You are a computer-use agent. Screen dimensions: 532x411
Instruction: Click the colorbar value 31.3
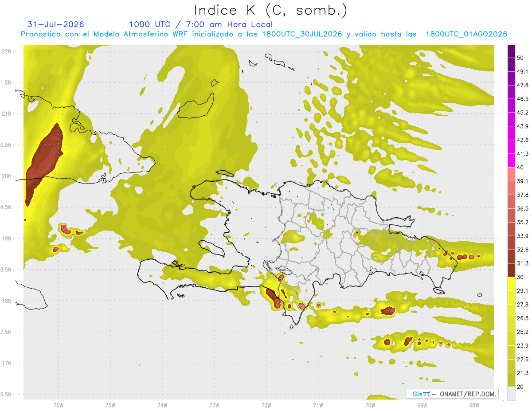coord(523,263)
